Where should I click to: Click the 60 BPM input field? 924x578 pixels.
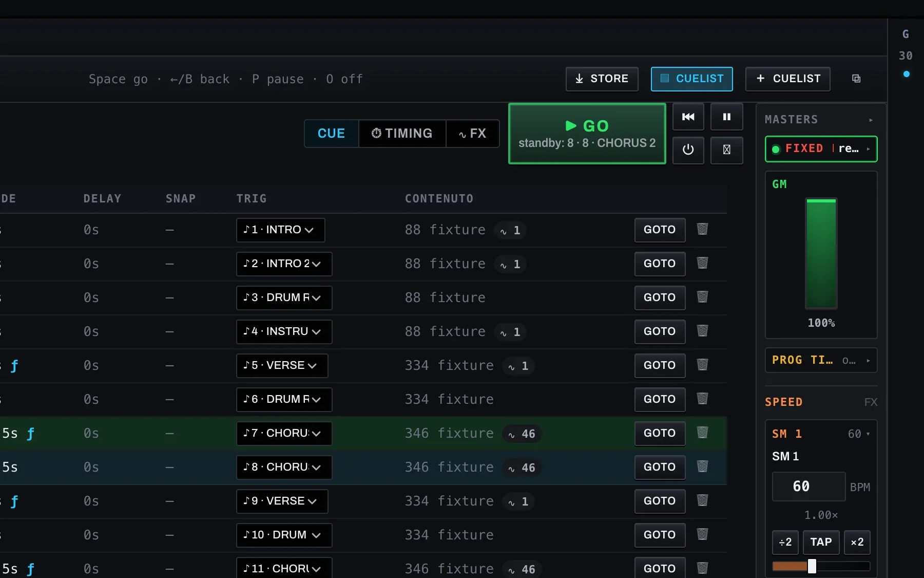point(808,487)
